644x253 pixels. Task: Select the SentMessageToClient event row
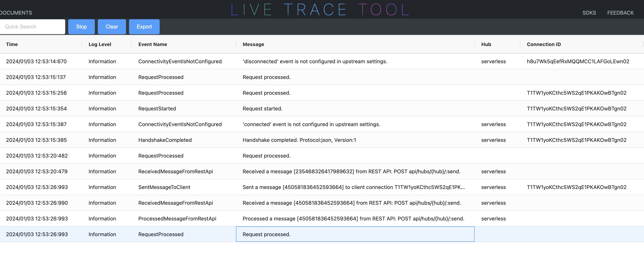click(x=164, y=187)
